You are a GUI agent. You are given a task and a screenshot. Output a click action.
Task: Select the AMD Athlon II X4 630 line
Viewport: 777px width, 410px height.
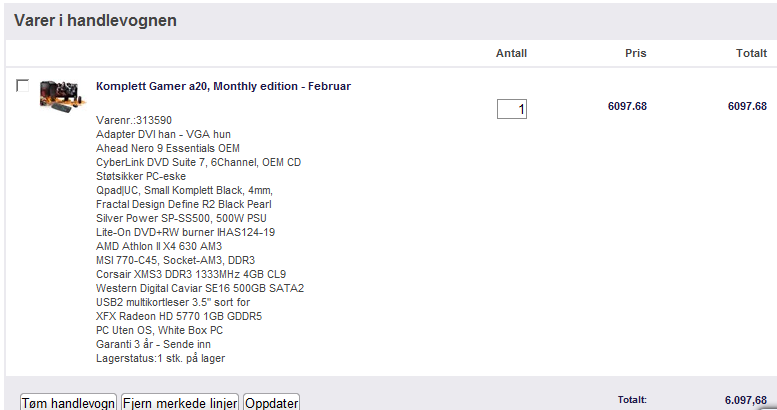pos(159,246)
